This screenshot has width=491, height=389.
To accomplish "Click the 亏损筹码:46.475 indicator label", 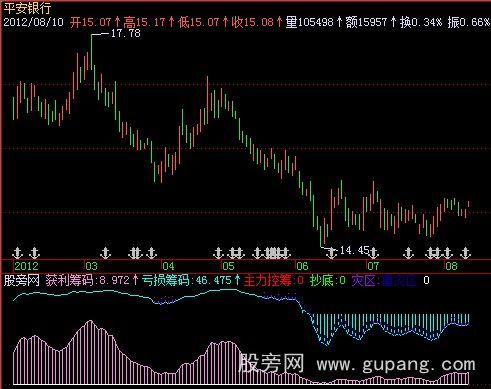I will click(x=187, y=280).
